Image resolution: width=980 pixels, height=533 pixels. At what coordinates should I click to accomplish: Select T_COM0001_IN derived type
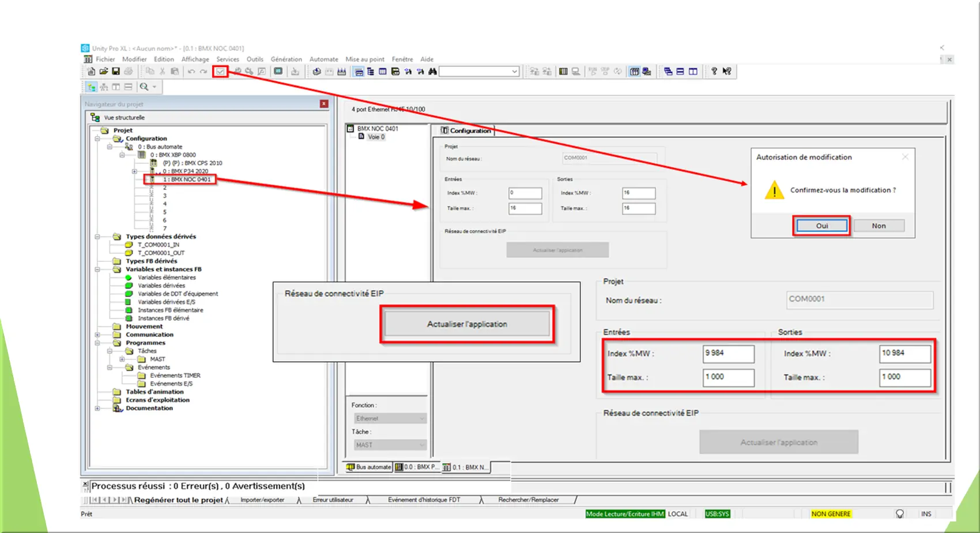point(158,245)
